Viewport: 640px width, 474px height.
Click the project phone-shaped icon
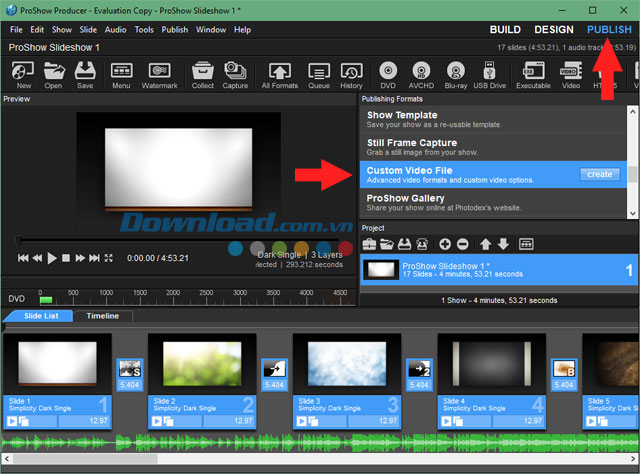422,244
